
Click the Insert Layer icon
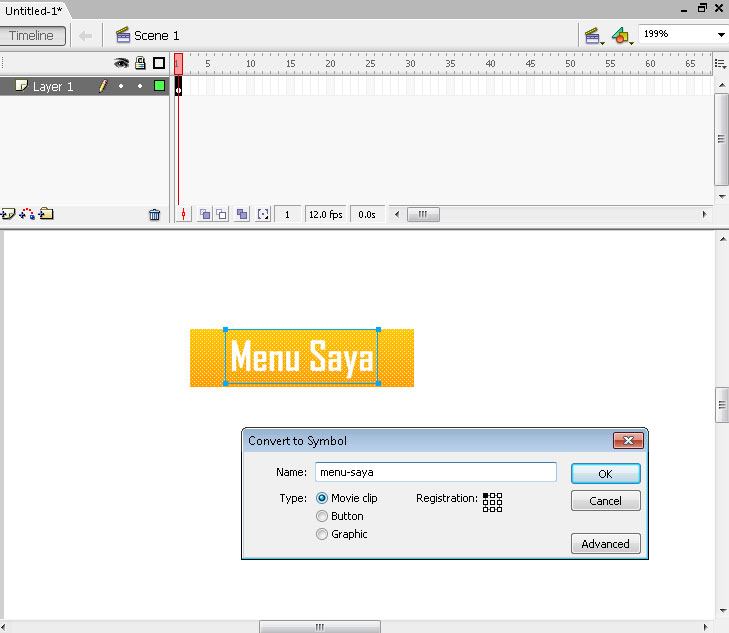pyautogui.click(x=8, y=214)
